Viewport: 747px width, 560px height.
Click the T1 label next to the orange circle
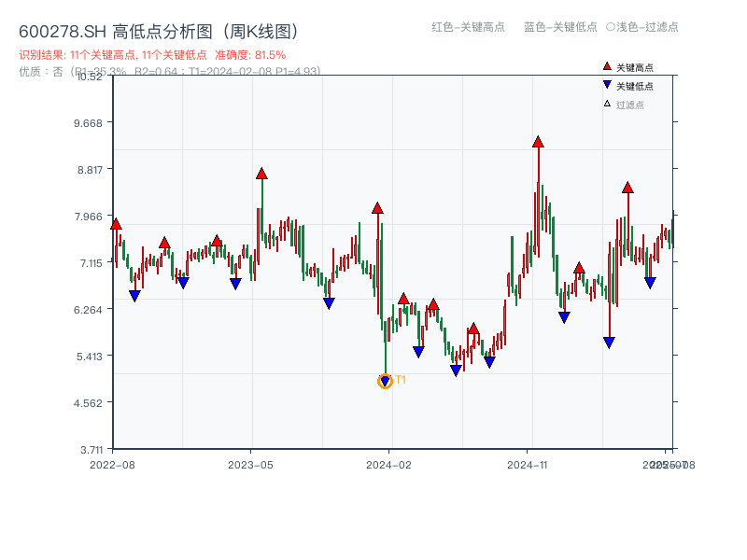pyautogui.click(x=401, y=380)
